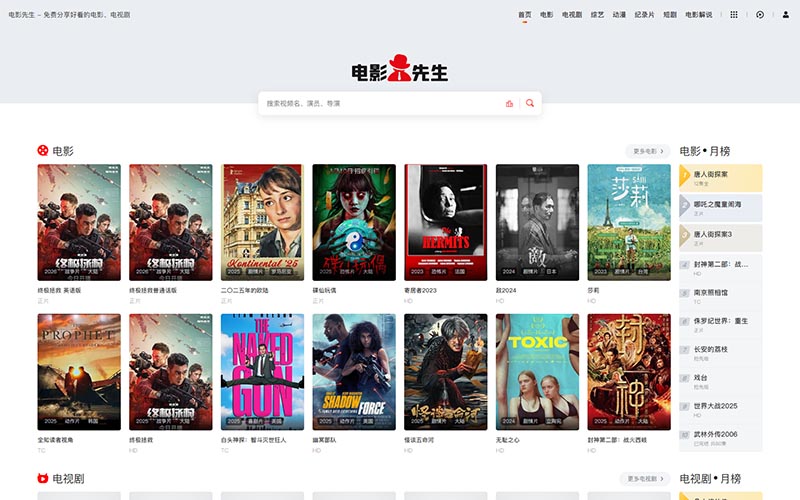Click the title link 全知读者视角
The image size is (800, 500).
(x=55, y=440)
